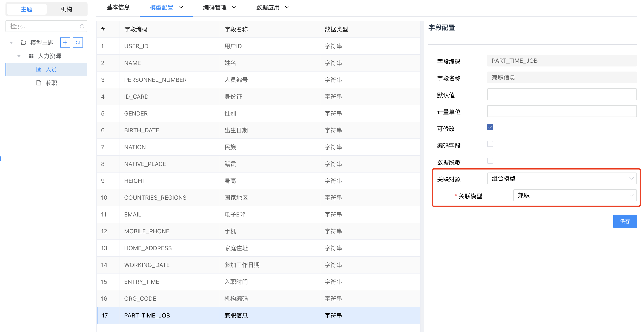Select the USER_ID table row
The image size is (644, 332).
tap(258, 46)
